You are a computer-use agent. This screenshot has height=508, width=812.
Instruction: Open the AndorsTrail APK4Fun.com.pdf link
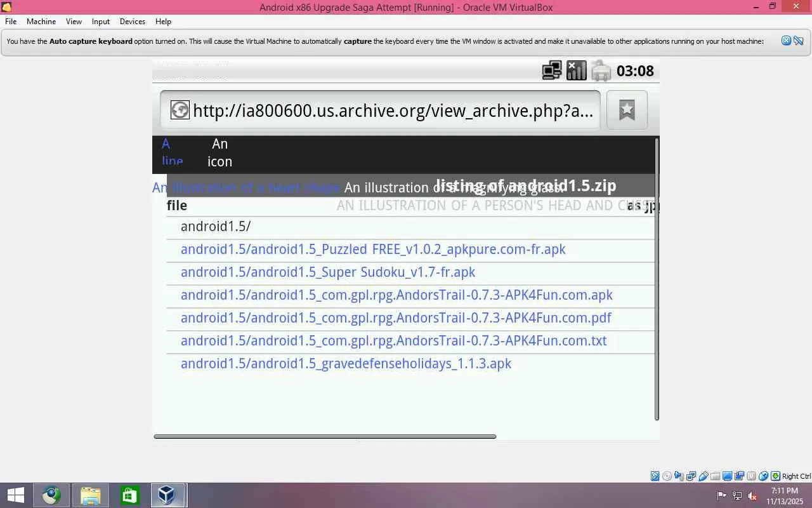point(396,318)
